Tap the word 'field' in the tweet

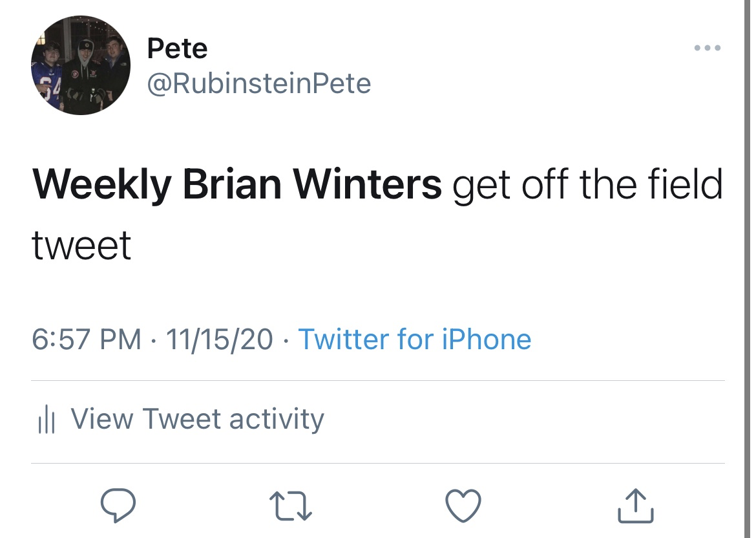[x=684, y=185]
